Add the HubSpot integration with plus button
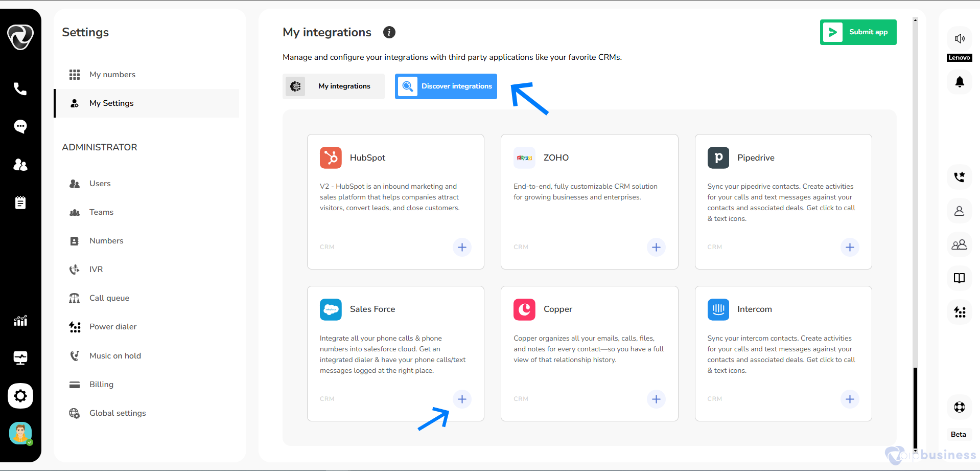The image size is (980, 471). (x=462, y=247)
